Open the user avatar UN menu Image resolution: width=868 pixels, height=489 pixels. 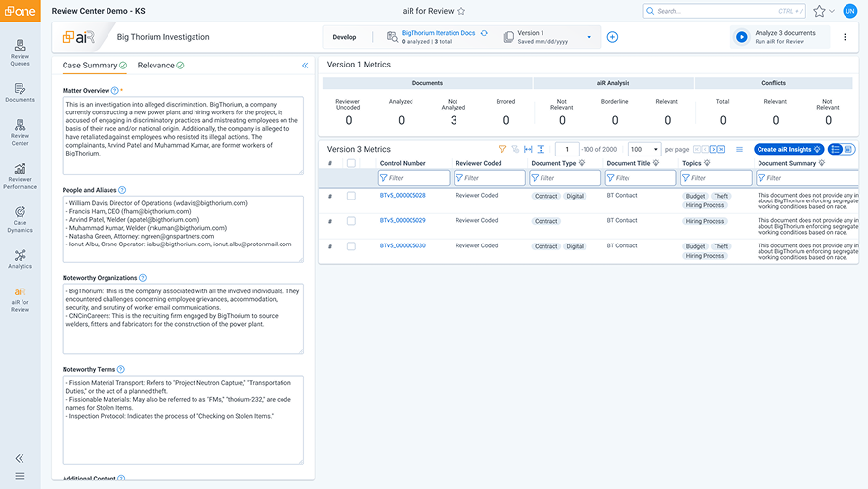click(849, 11)
